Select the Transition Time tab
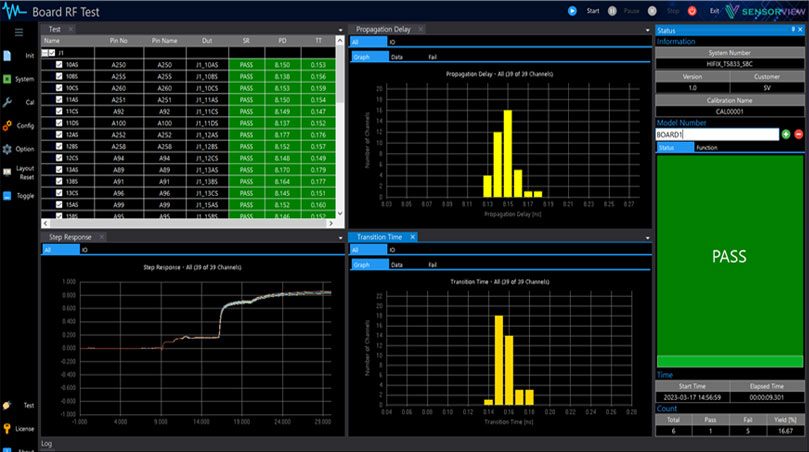 click(x=379, y=237)
